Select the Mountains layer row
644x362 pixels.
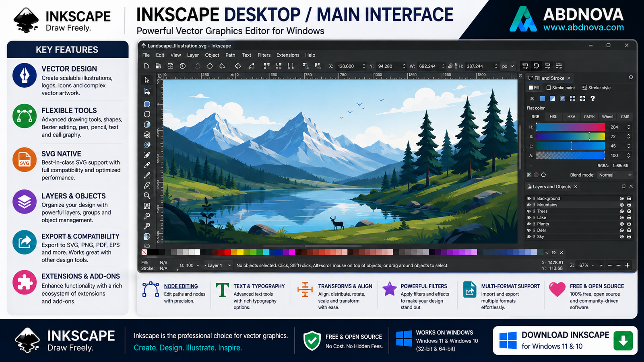point(579,205)
